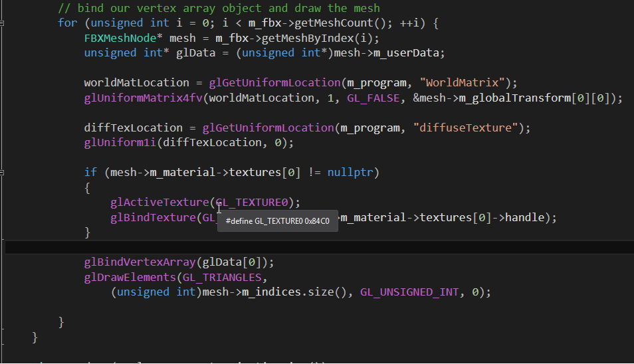The width and height of the screenshot is (634, 364).
Task: Click "GL_TEXTURE0" inside glActiveTexture
Action: pyautogui.click(x=251, y=203)
